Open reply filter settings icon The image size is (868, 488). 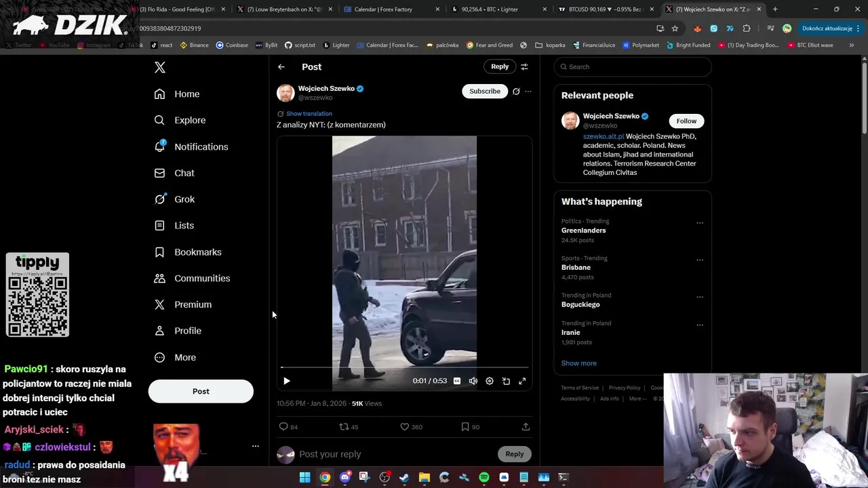(x=524, y=66)
